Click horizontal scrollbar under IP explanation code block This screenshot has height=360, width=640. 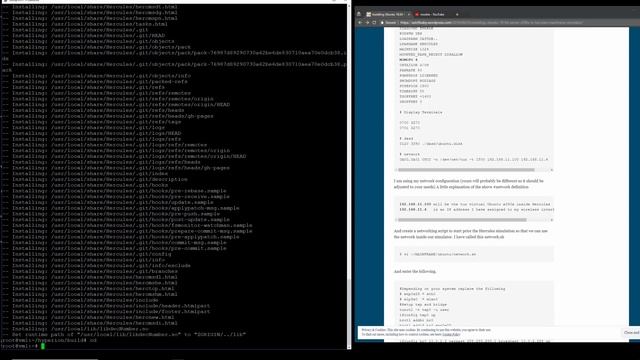pyautogui.click(x=462, y=220)
